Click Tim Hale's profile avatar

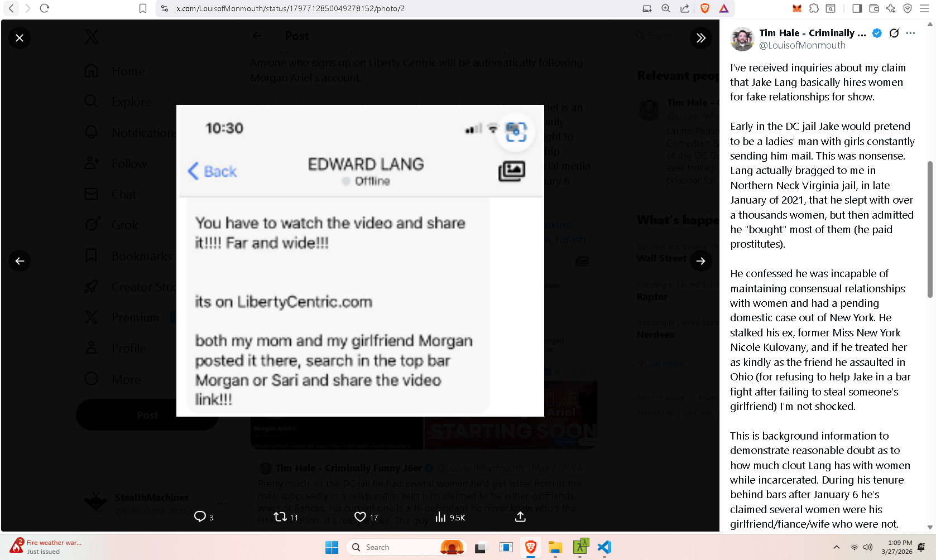pyautogui.click(x=742, y=39)
